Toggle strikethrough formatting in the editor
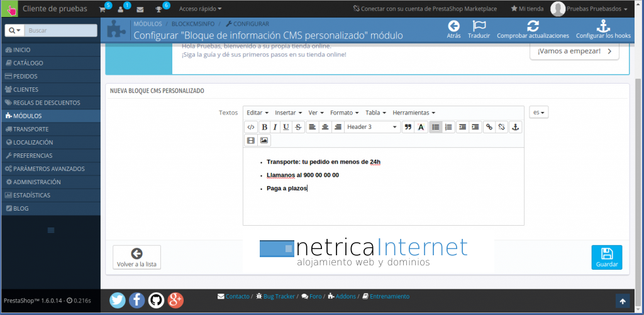 tap(298, 127)
